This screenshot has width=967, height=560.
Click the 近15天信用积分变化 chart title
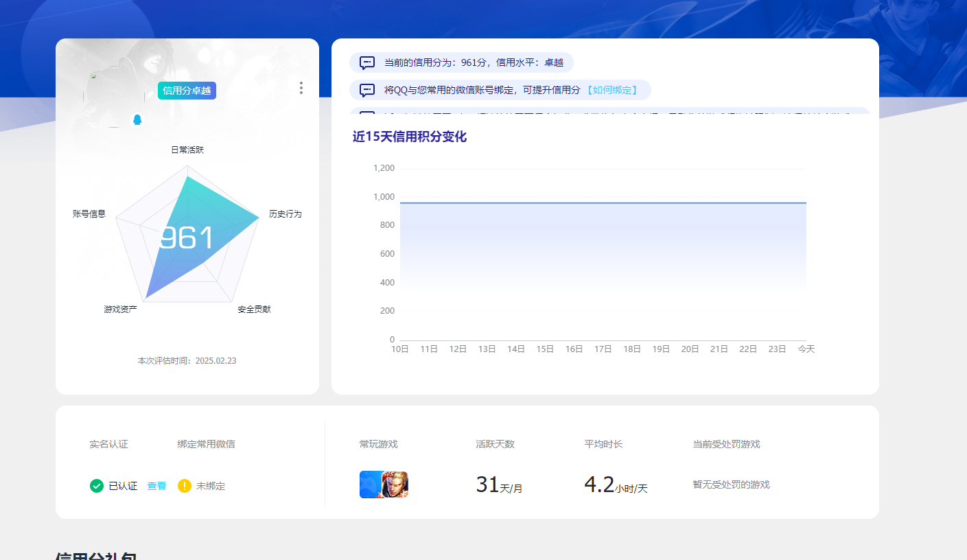pyautogui.click(x=410, y=137)
